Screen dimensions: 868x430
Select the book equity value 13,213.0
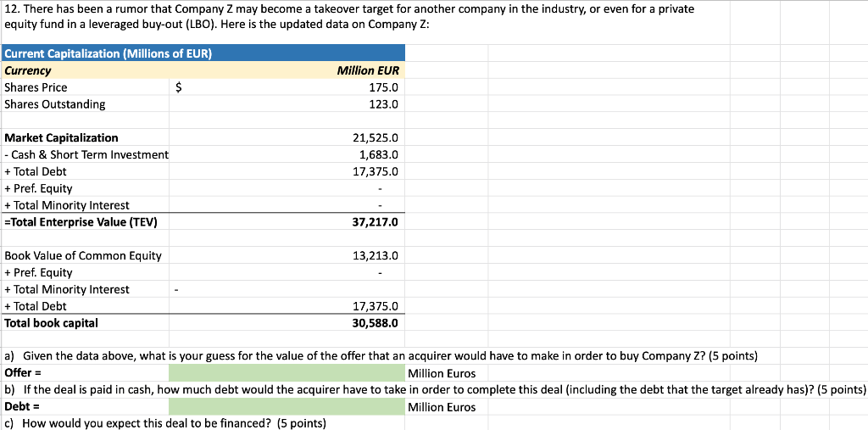(x=375, y=256)
